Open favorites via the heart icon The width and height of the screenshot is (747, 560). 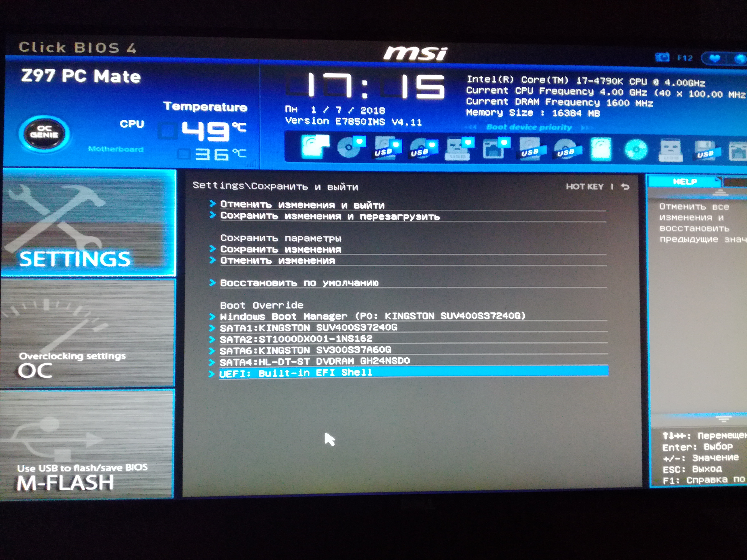point(714,58)
